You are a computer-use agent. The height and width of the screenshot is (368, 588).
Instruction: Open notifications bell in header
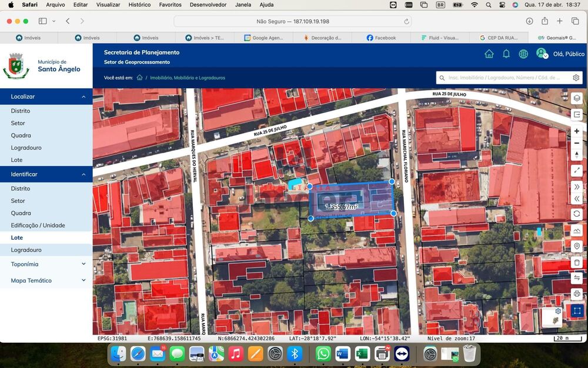(x=506, y=54)
